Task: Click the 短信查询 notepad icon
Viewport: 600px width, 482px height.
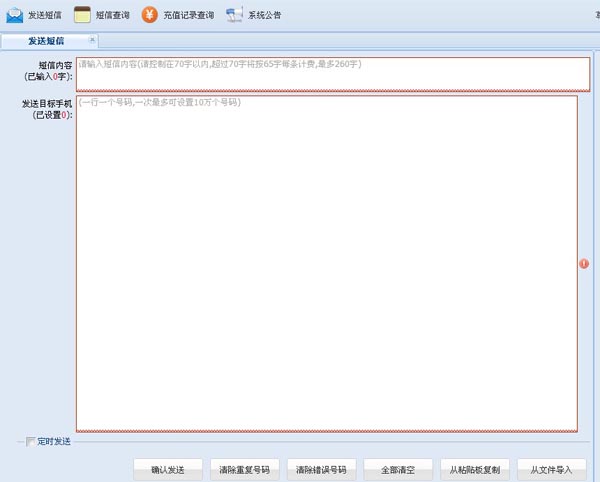Action: tap(82, 15)
